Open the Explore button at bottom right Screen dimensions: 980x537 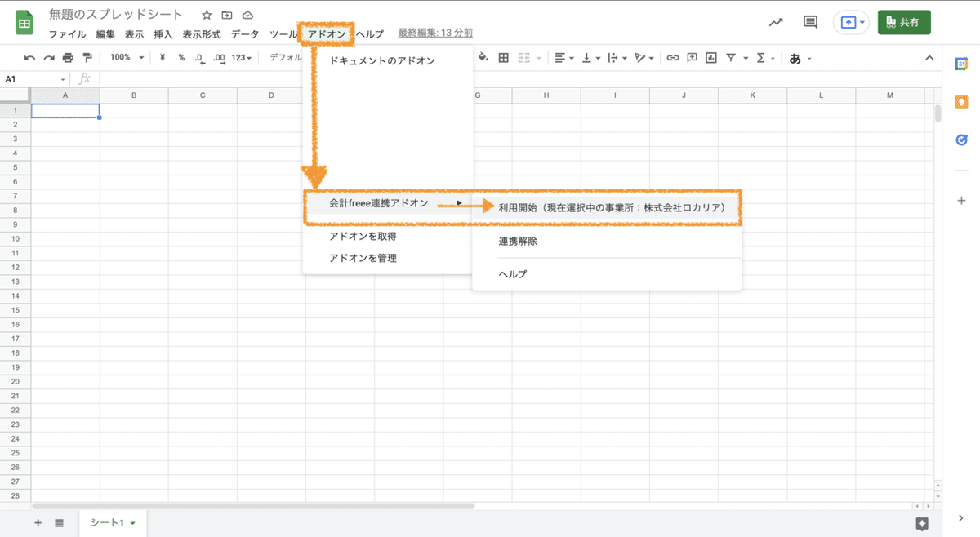[x=922, y=523]
